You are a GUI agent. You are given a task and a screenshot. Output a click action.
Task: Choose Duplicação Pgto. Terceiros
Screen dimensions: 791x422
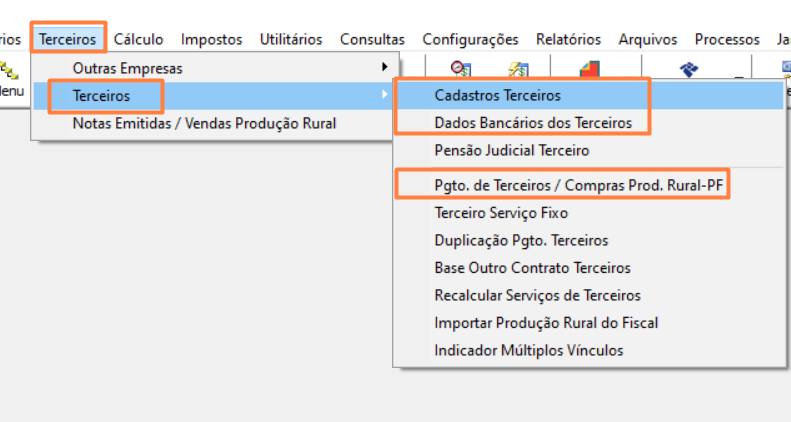[521, 240]
